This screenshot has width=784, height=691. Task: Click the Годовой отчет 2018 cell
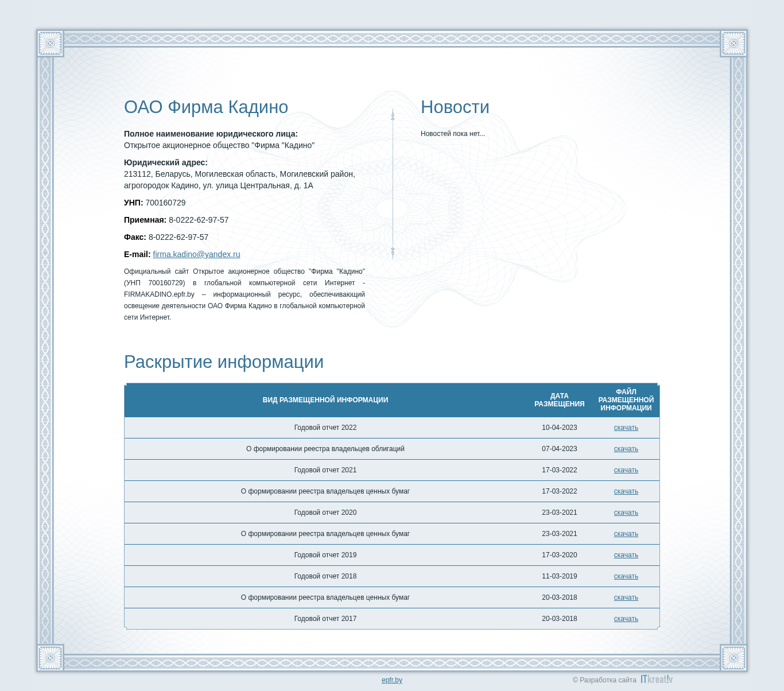pos(325,576)
